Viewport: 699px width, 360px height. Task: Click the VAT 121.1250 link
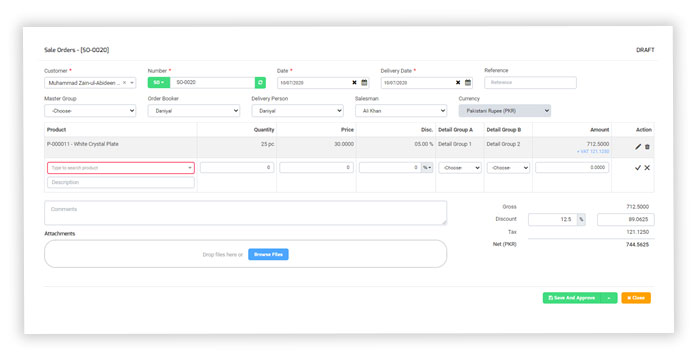point(593,152)
